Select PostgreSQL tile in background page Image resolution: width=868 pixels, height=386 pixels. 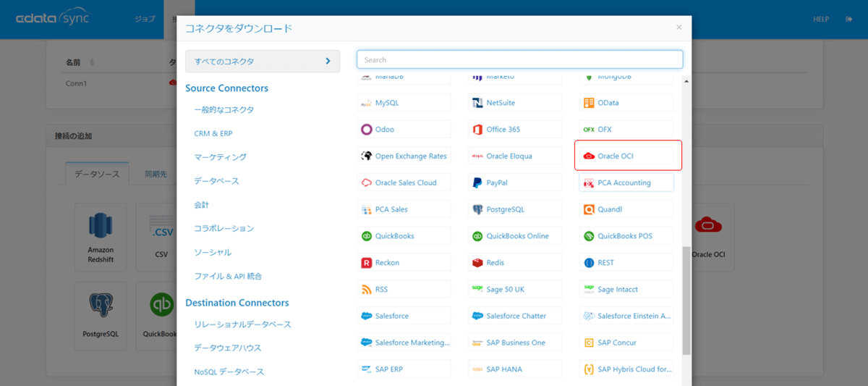[x=101, y=316]
